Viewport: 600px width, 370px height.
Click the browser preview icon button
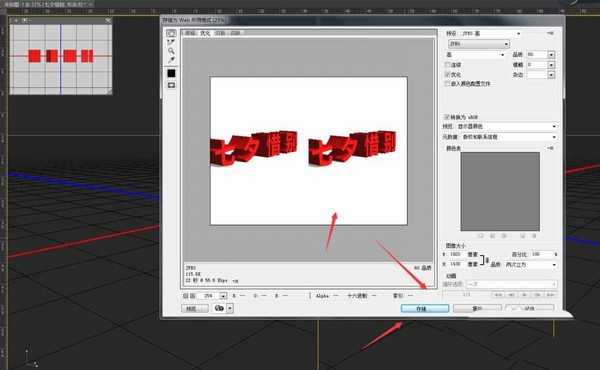tap(219, 308)
